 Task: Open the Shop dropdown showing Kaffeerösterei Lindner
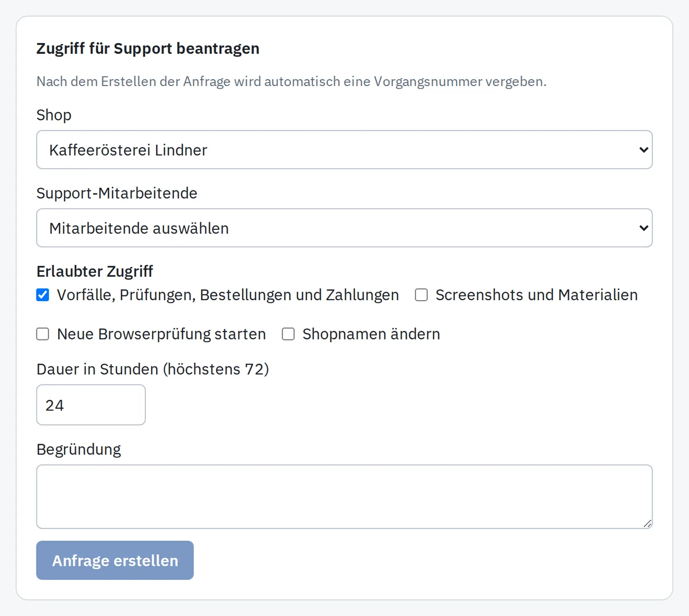pyautogui.click(x=344, y=150)
